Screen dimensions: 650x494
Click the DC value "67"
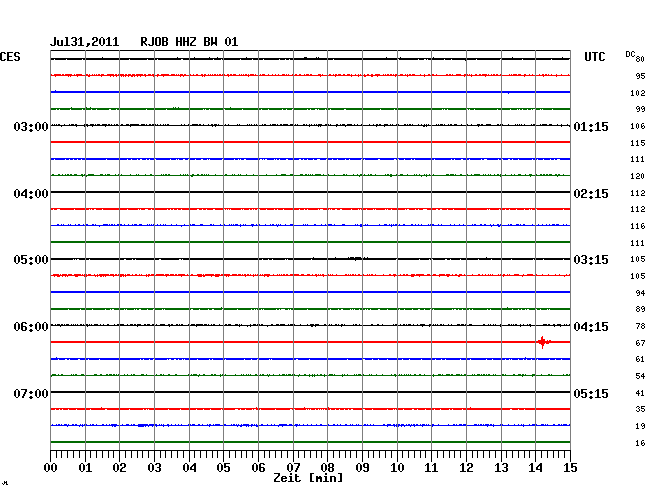click(x=640, y=343)
